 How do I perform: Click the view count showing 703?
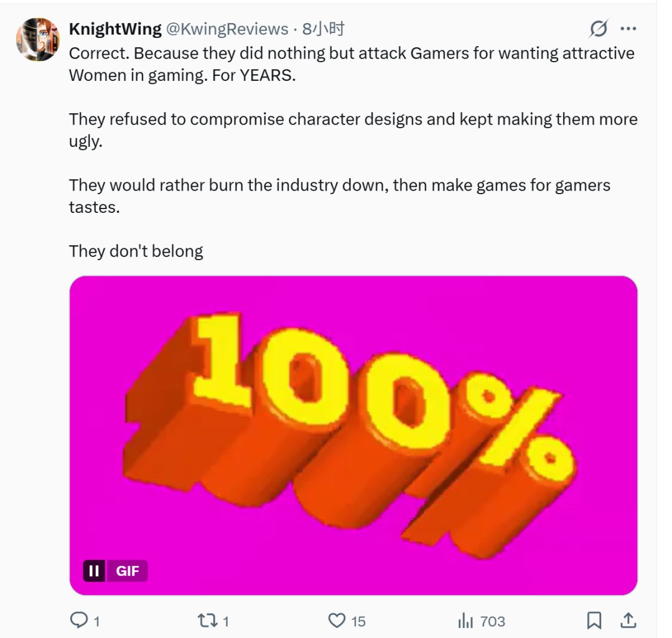coord(493,621)
